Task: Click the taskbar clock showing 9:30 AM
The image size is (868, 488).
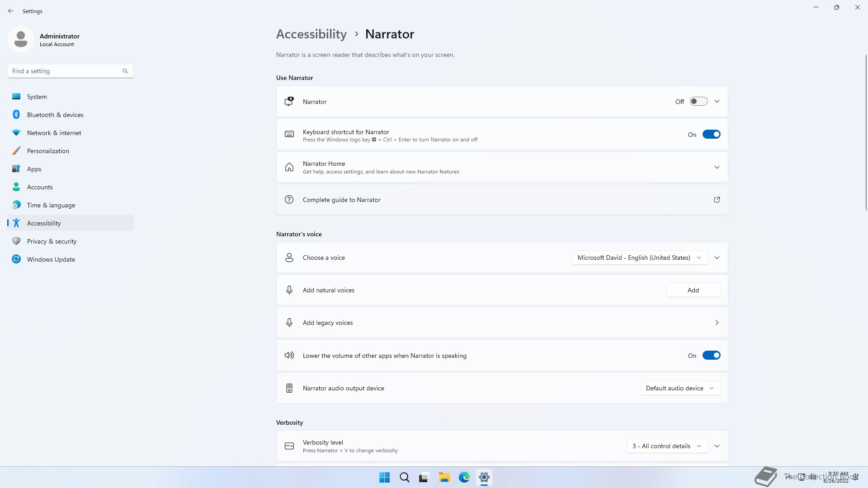Action: [x=836, y=477]
